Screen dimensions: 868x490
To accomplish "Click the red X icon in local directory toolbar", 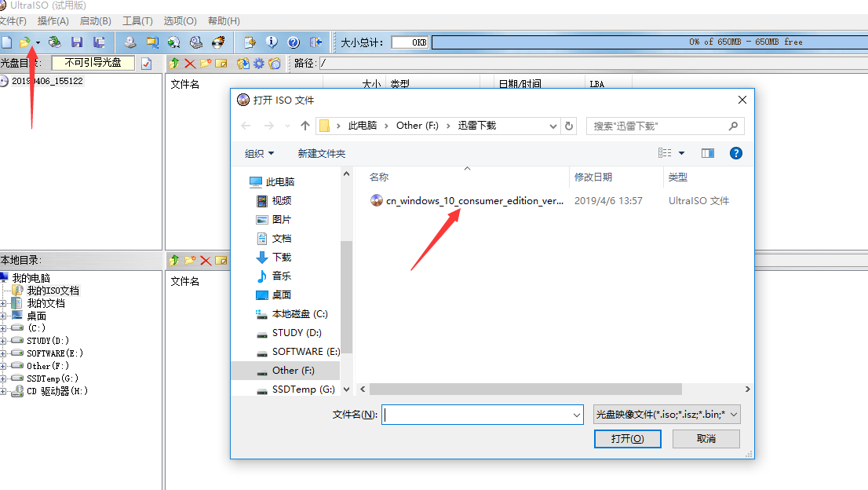I will click(x=206, y=260).
